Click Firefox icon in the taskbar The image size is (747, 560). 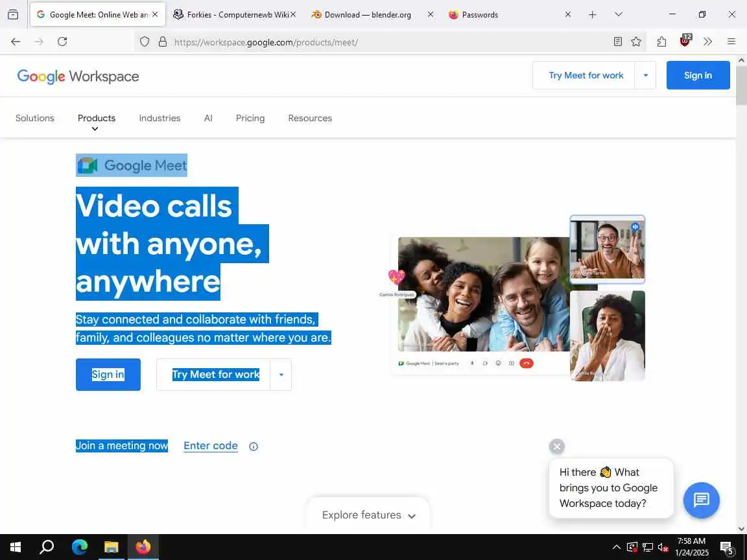(143, 547)
